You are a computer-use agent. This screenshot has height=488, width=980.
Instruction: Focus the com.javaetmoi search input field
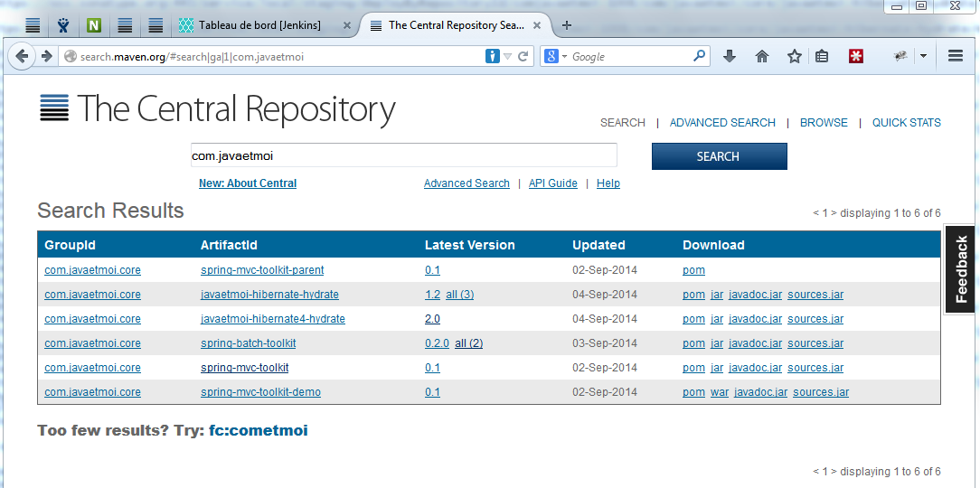pos(404,155)
